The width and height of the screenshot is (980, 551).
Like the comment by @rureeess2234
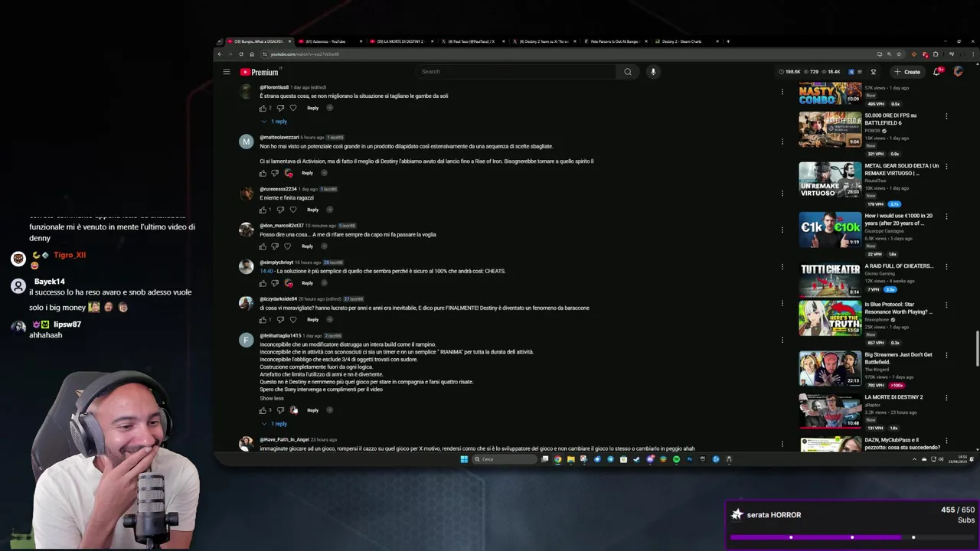(263, 210)
